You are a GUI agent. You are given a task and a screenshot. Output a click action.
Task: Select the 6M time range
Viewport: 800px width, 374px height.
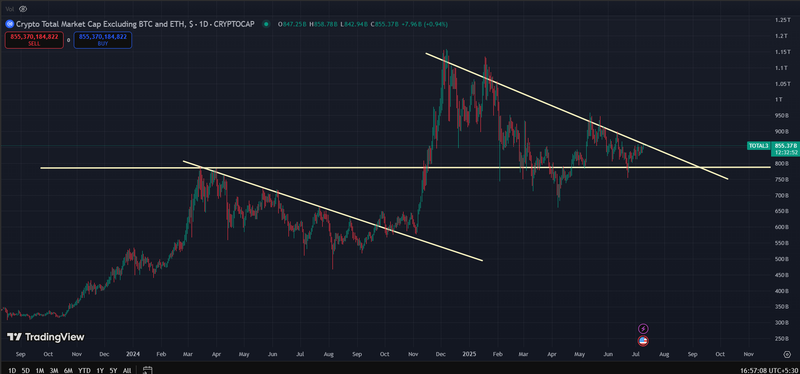[68, 370]
